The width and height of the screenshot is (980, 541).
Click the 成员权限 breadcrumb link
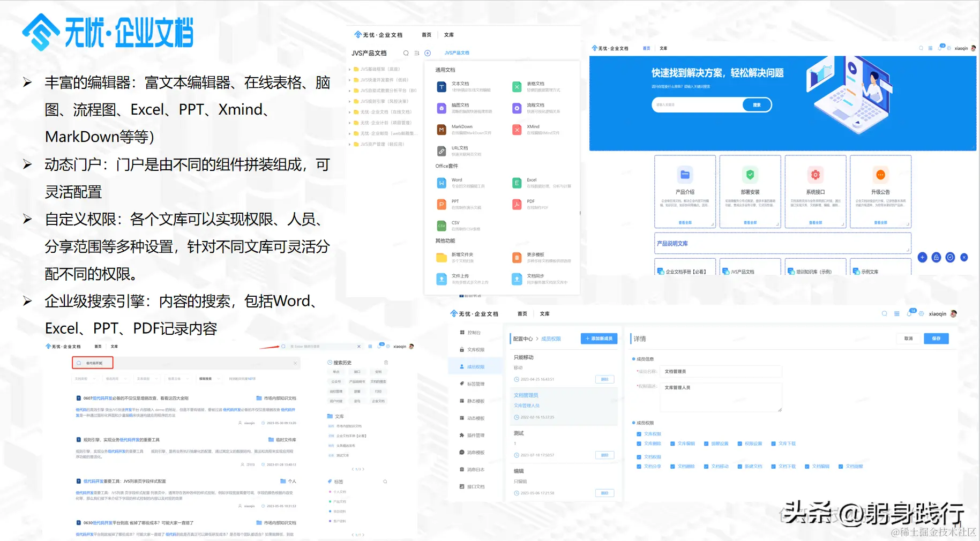click(x=551, y=339)
